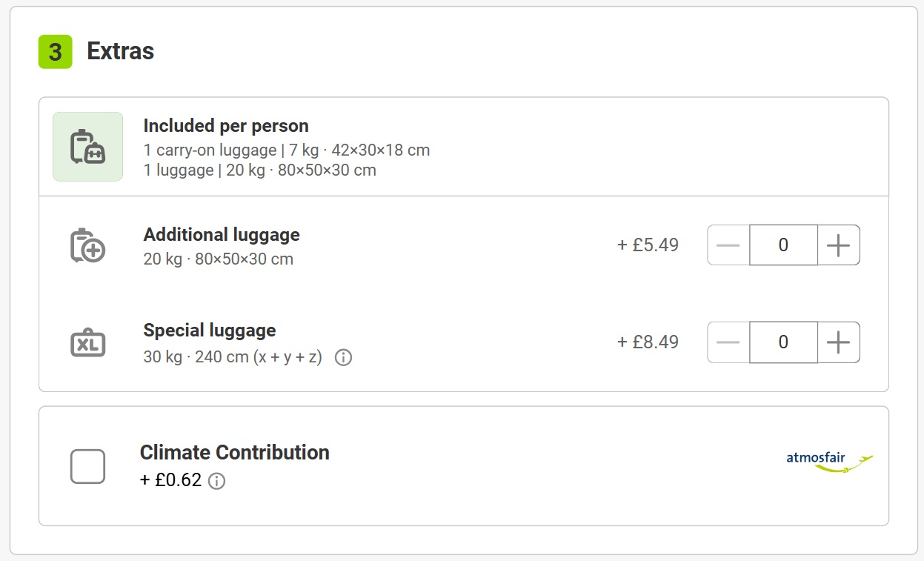Increase additional luggage quantity with plus
Viewport: 924px width, 561px height.
point(838,245)
